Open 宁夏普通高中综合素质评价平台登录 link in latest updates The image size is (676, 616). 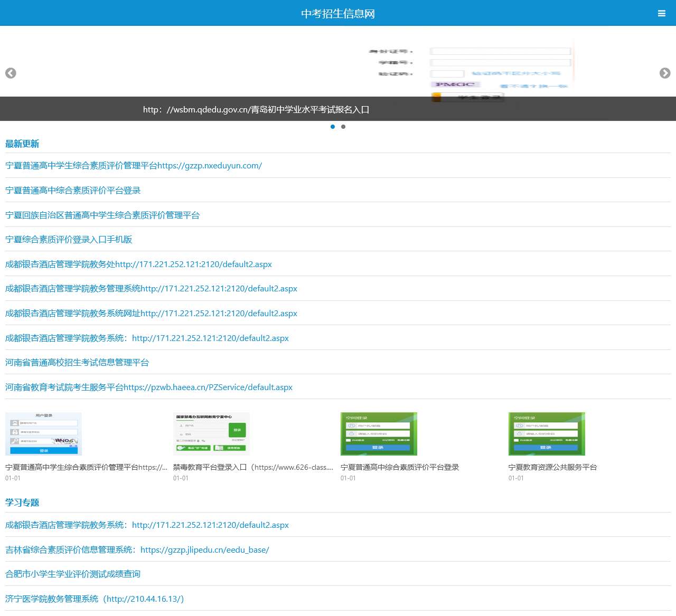coord(73,191)
